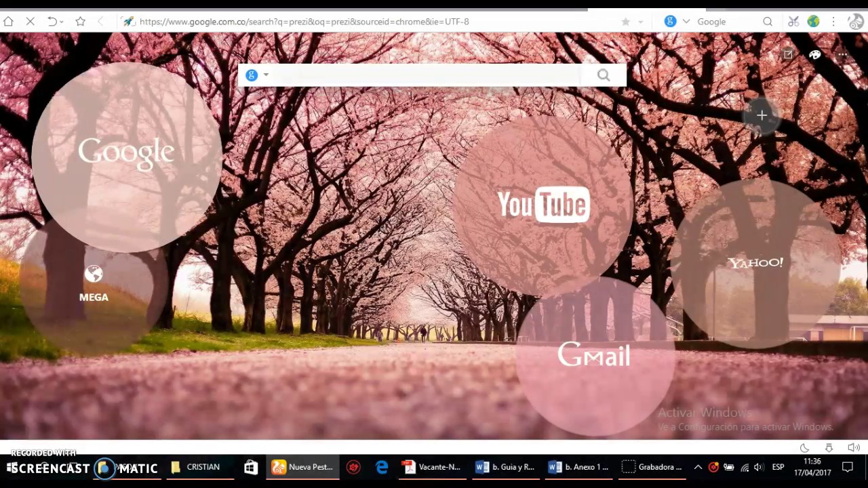The width and height of the screenshot is (868, 488).
Task: Change search engine in the central search bar
Action: coord(257,75)
